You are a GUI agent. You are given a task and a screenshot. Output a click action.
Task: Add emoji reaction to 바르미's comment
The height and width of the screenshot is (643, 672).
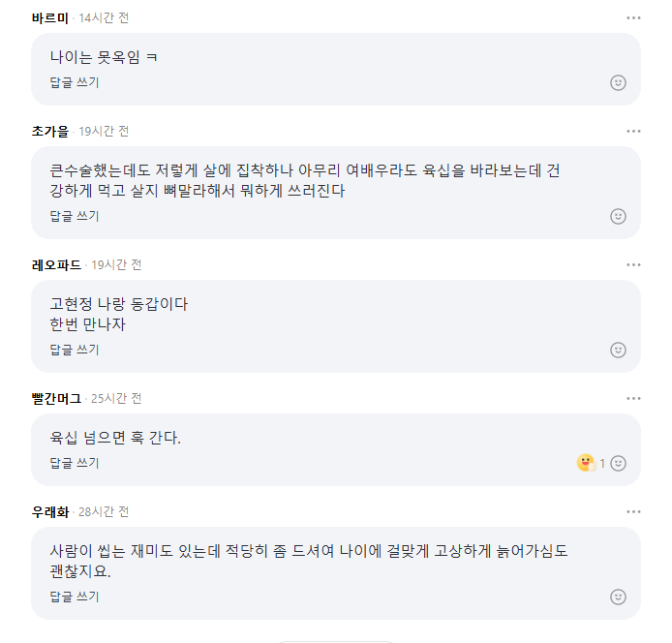[x=618, y=82]
